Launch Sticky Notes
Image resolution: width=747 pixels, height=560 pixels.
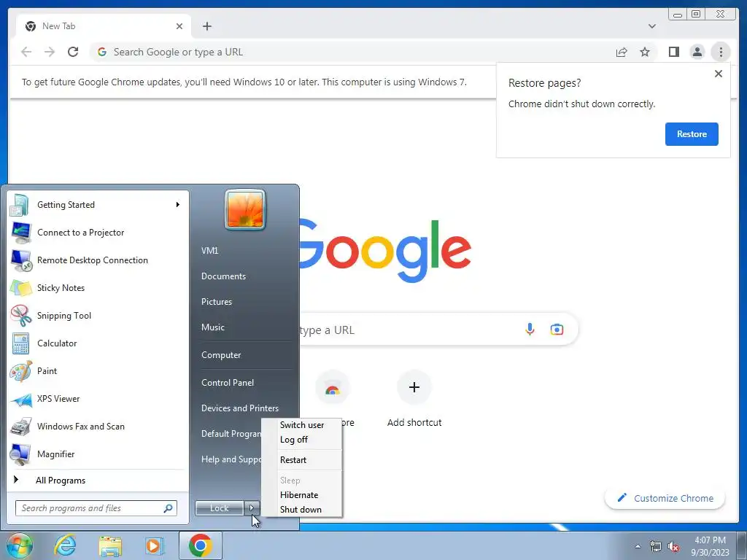click(97, 287)
